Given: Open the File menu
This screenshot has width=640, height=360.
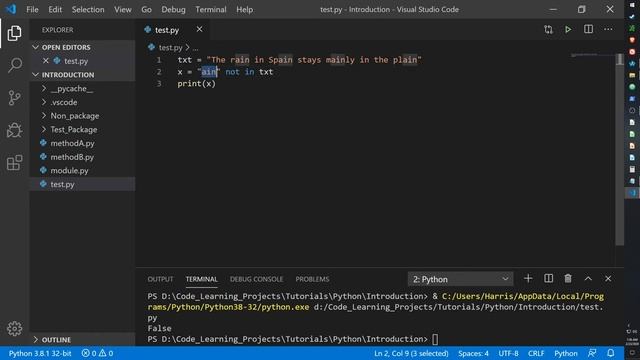Looking at the screenshot, I should tap(32, 9).
